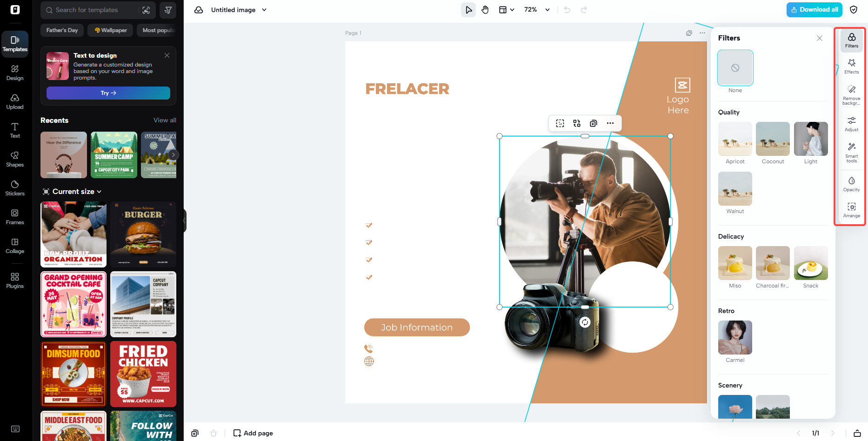Open the Effects panel
The height and width of the screenshot is (441, 868).
click(x=851, y=67)
